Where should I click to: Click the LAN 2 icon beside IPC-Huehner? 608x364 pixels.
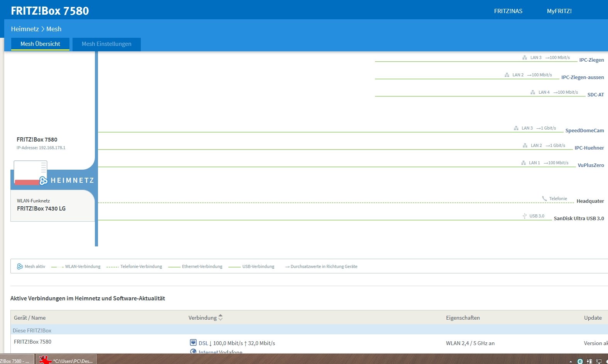[525, 145]
